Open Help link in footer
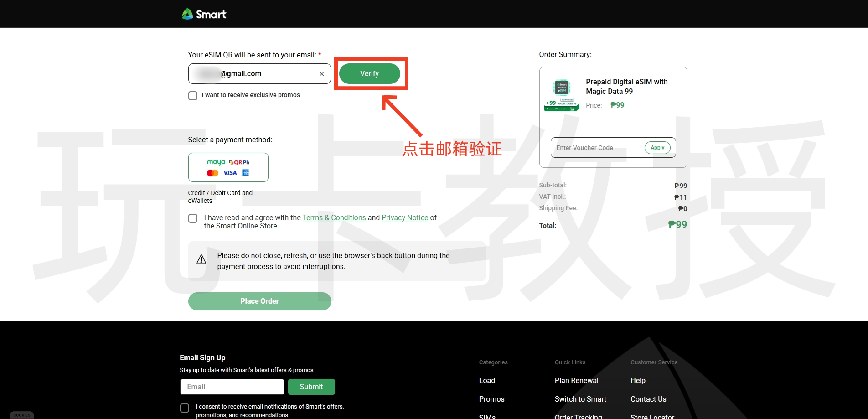The height and width of the screenshot is (419, 868). point(638,380)
